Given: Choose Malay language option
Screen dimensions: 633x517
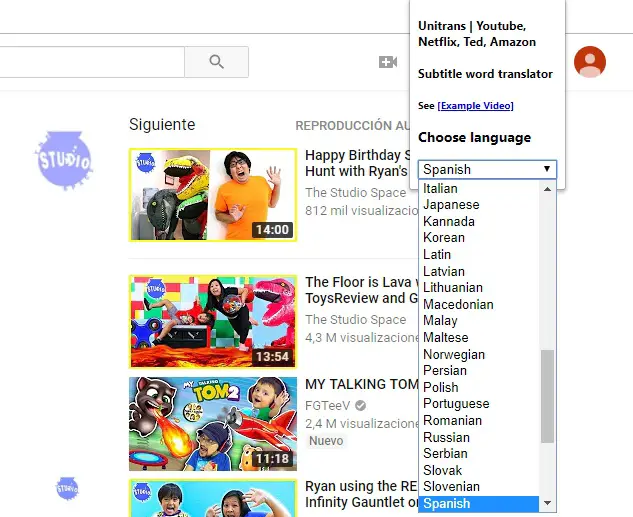Looking at the screenshot, I should click(479, 321).
